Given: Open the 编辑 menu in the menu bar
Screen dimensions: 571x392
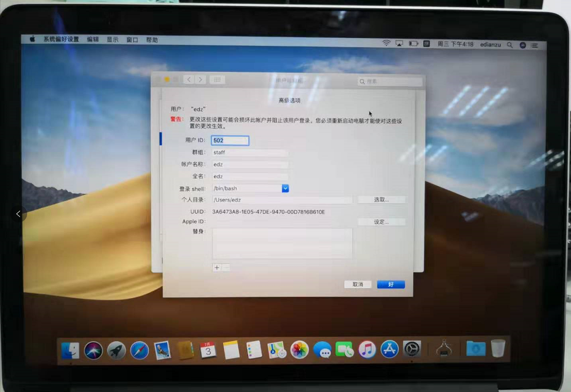Looking at the screenshot, I should (92, 40).
